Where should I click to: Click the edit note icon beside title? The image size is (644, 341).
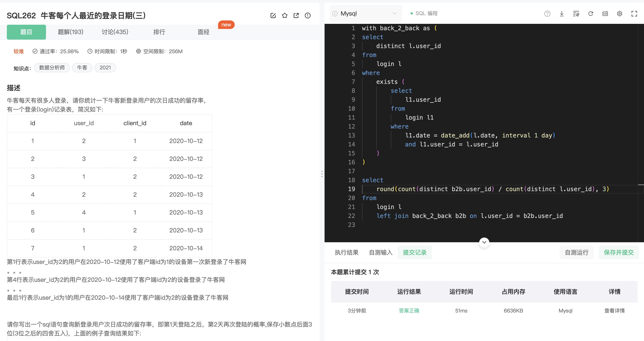click(273, 16)
